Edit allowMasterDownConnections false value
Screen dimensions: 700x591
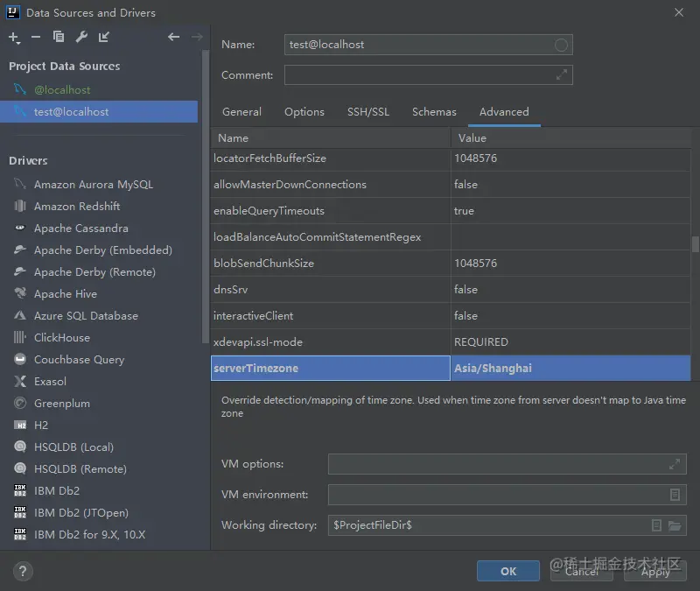click(570, 185)
